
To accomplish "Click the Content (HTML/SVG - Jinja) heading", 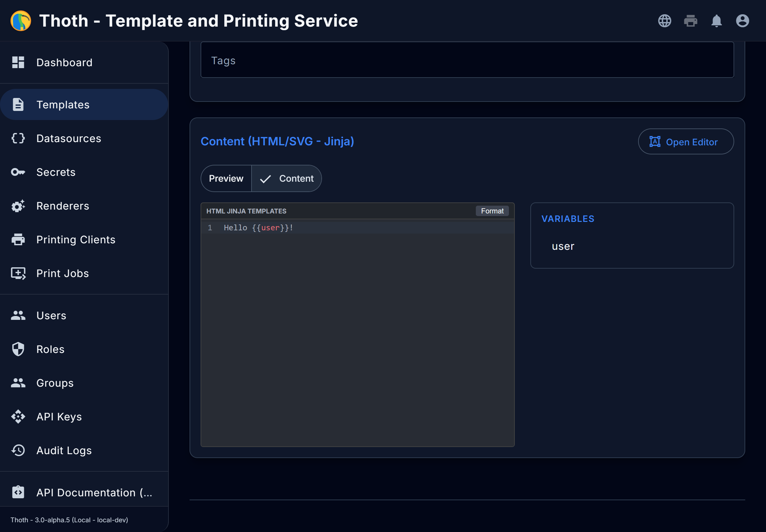I will click(277, 141).
